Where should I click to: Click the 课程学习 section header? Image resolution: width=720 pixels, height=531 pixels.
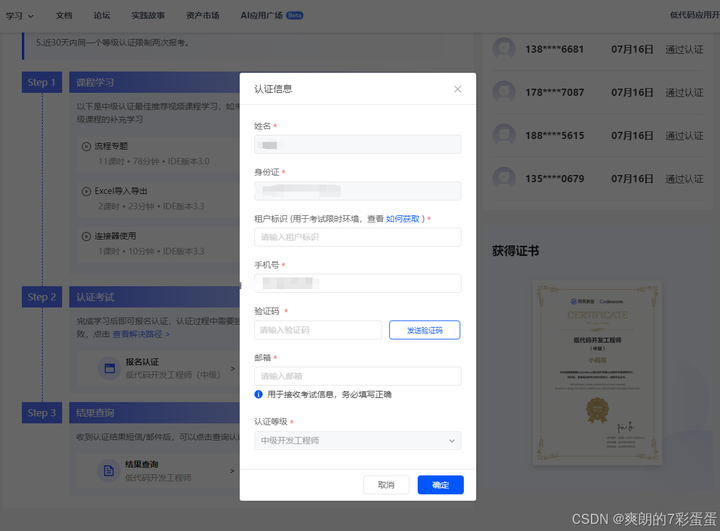(x=154, y=82)
